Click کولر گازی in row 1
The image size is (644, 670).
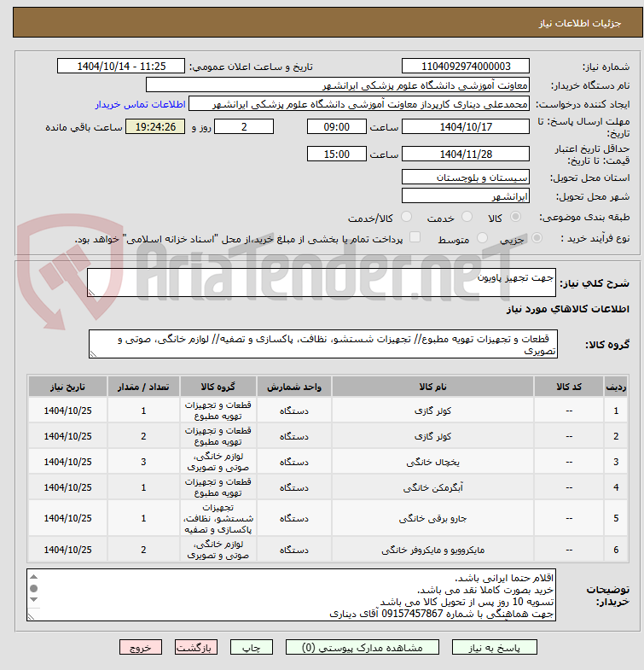432,411
